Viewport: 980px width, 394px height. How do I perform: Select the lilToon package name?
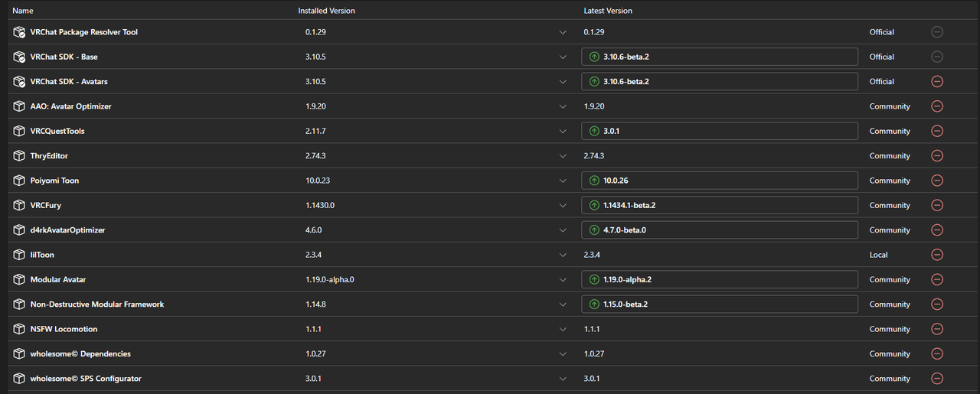click(x=42, y=255)
